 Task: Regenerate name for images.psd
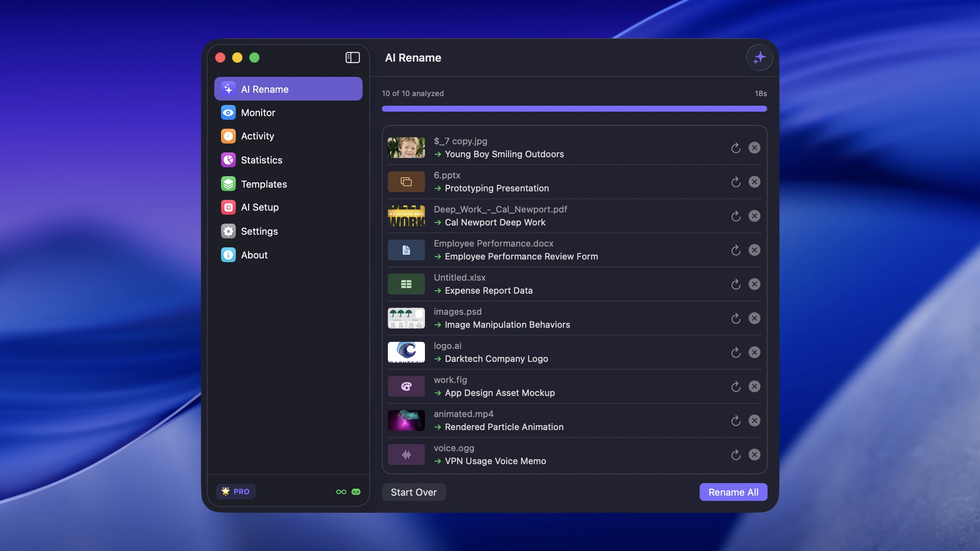736,318
